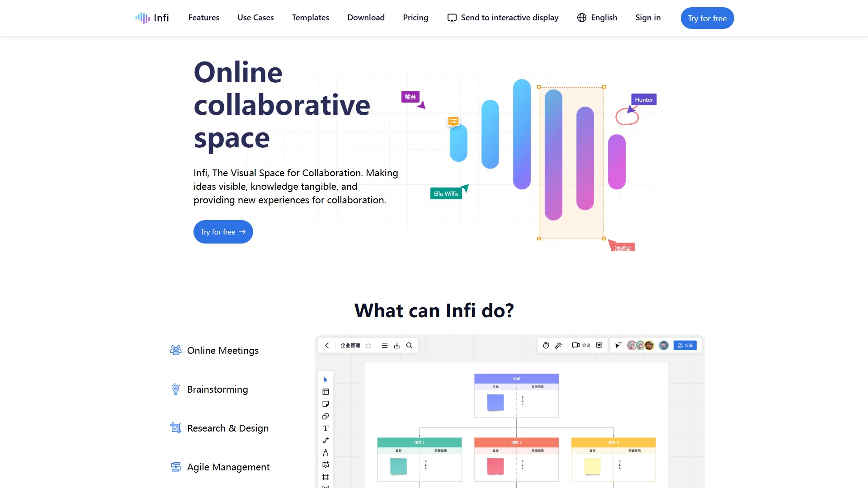Screen dimensions: 868x488
Task: Click the timer stopwatch icon
Action: [x=546, y=345]
